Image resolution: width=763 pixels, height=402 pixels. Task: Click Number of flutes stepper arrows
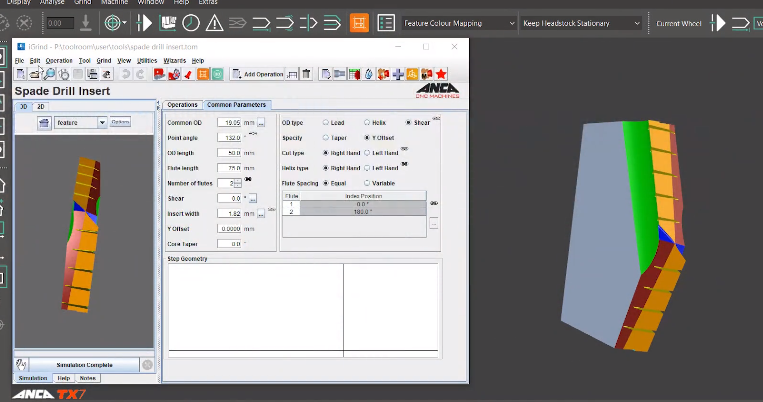point(237,183)
